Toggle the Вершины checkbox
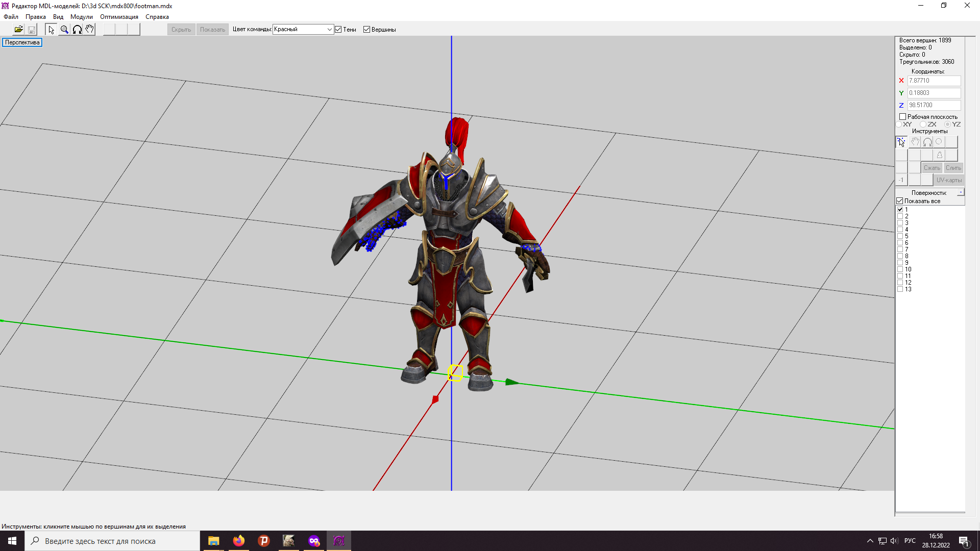Screen dimensions: 980x551 366,30
